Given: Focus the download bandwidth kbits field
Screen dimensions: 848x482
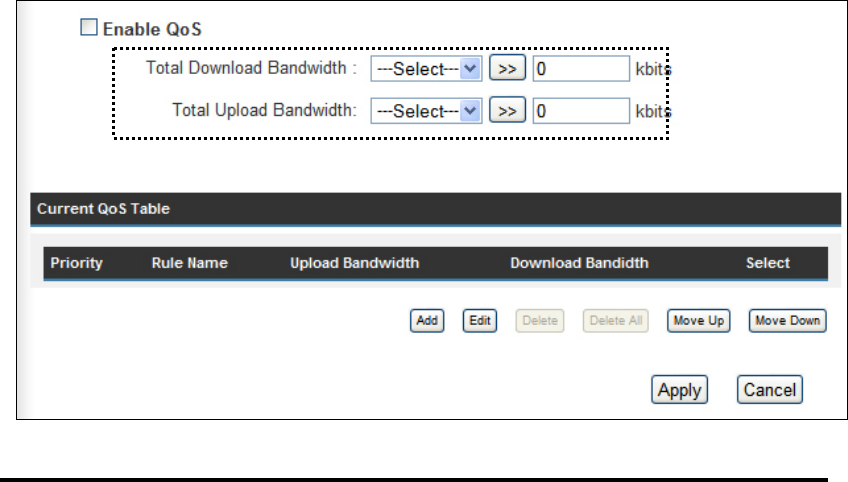Looking at the screenshot, I should point(581,69).
